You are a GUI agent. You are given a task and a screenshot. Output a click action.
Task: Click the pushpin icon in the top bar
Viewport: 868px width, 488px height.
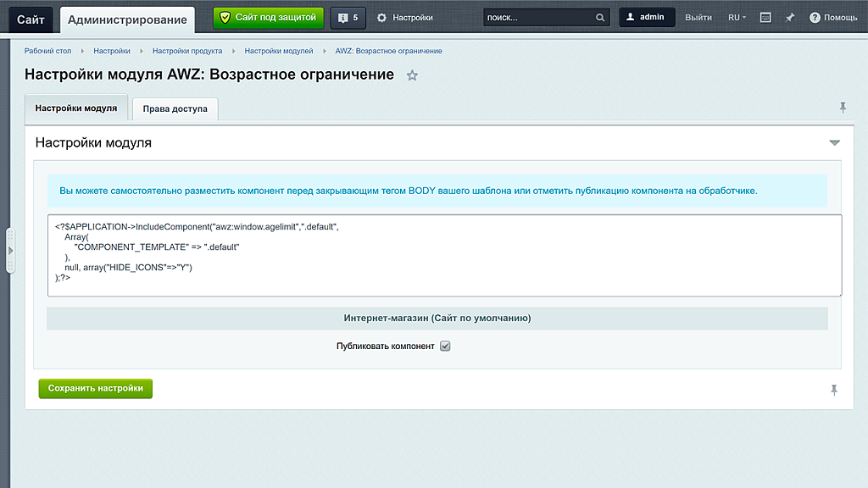pyautogui.click(x=791, y=17)
